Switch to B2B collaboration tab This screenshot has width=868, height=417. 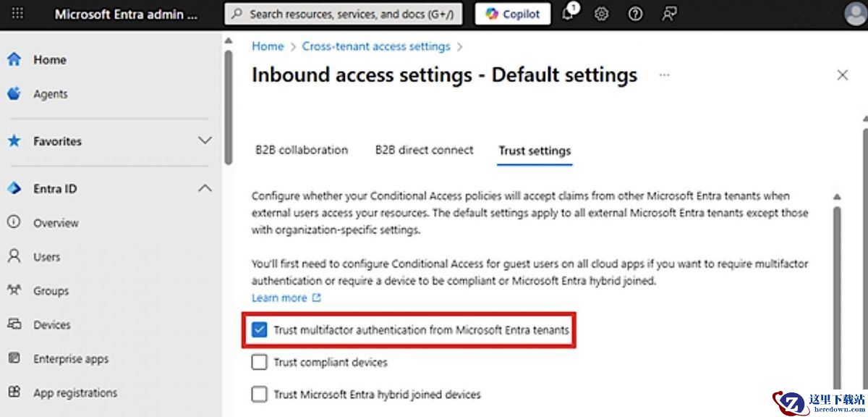(x=302, y=150)
